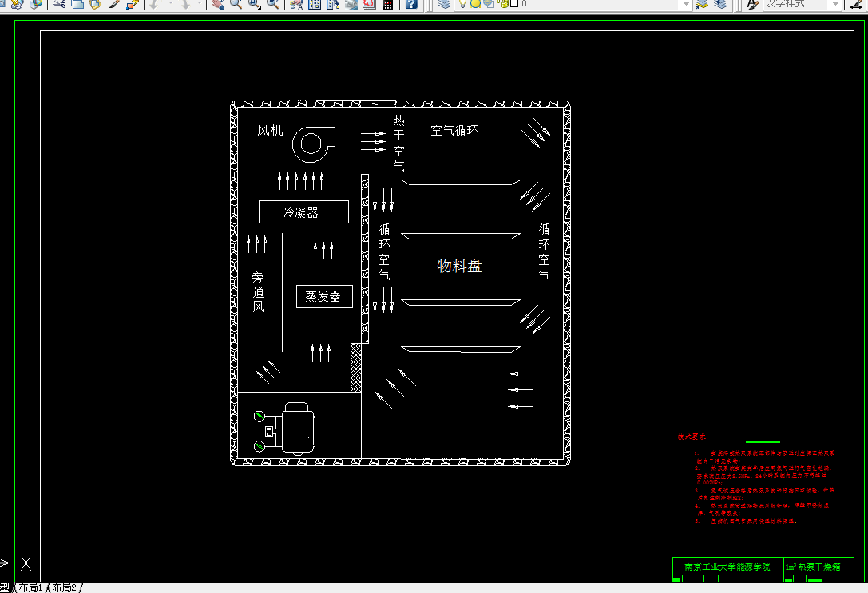The width and height of the screenshot is (868, 593).
Task: Click layer 0 white color swatch
Action: 514,3
